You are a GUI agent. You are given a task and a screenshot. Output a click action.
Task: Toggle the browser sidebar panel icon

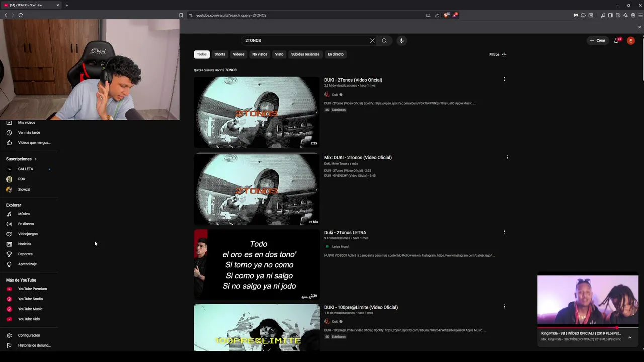click(x=610, y=15)
